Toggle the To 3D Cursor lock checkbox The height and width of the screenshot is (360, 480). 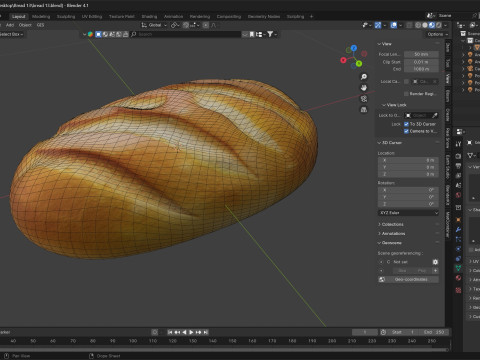(406, 124)
